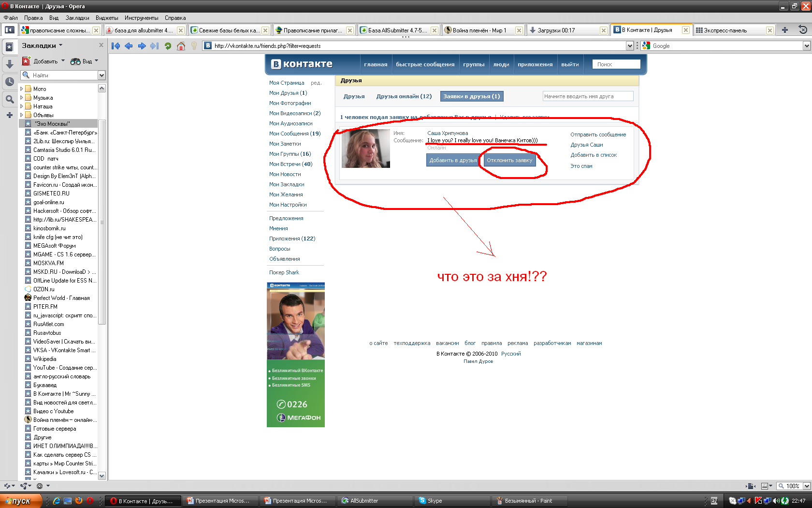
Task: Go back with the Back arrow
Action: [129, 46]
